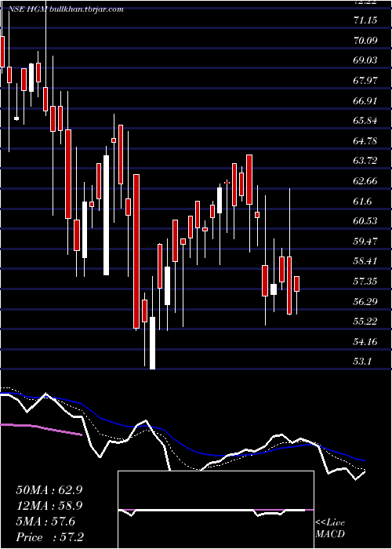Click the Price : 57.2 readout
Viewport: 392px width, 549px height.
click(x=49, y=537)
